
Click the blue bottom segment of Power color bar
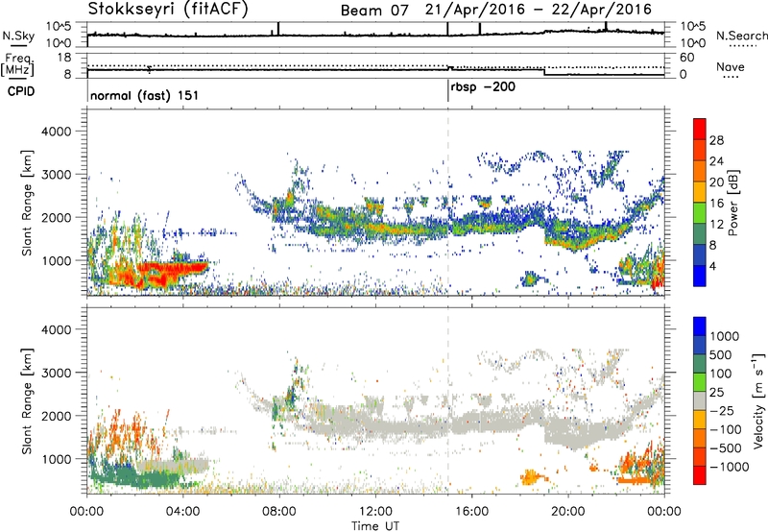point(700,276)
